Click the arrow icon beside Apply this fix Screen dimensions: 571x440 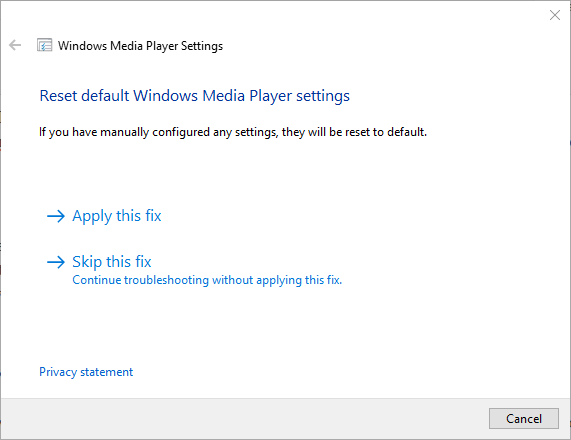[56, 216]
